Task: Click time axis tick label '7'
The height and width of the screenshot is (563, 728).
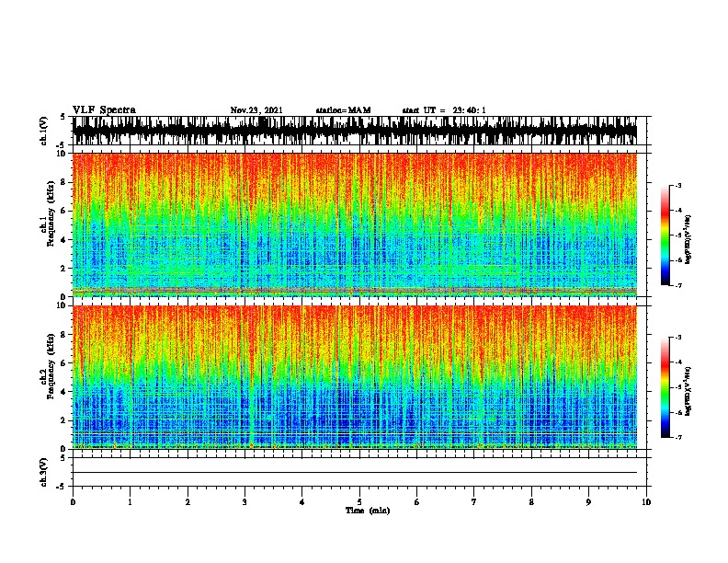Action: click(474, 502)
